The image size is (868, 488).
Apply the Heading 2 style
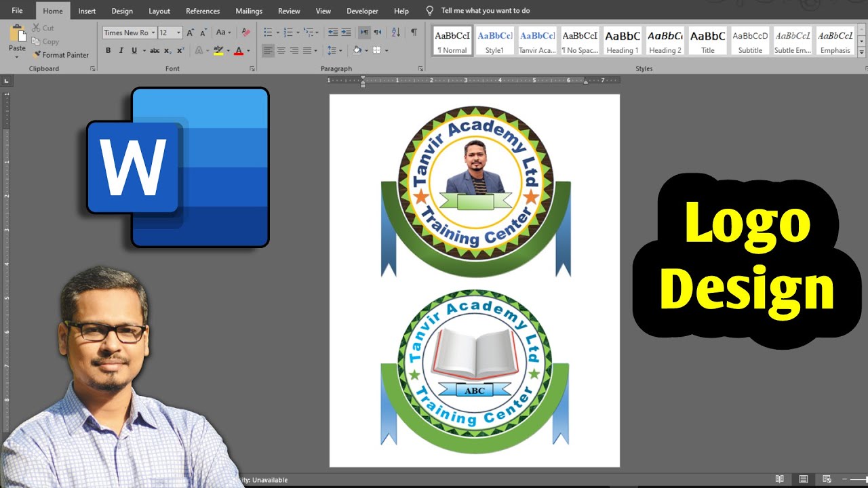[665, 41]
